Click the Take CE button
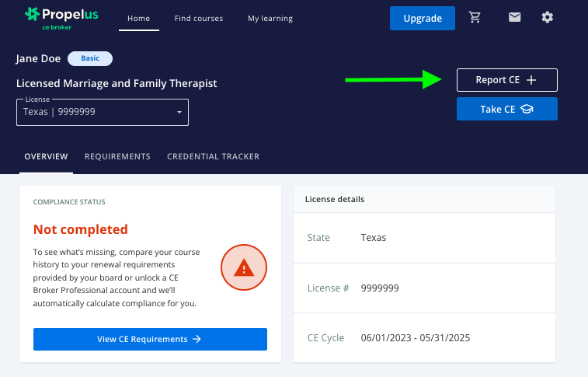Screen dimensions: 588x377 pos(506,110)
